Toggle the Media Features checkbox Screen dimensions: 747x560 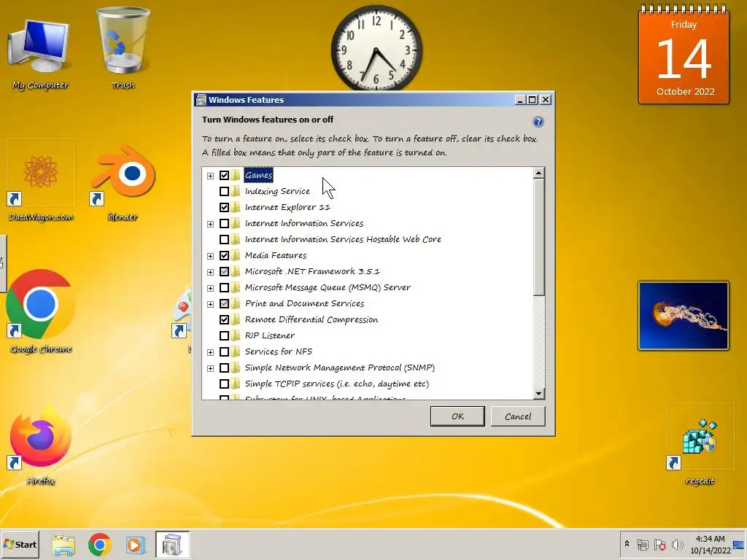[x=224, y=255]
